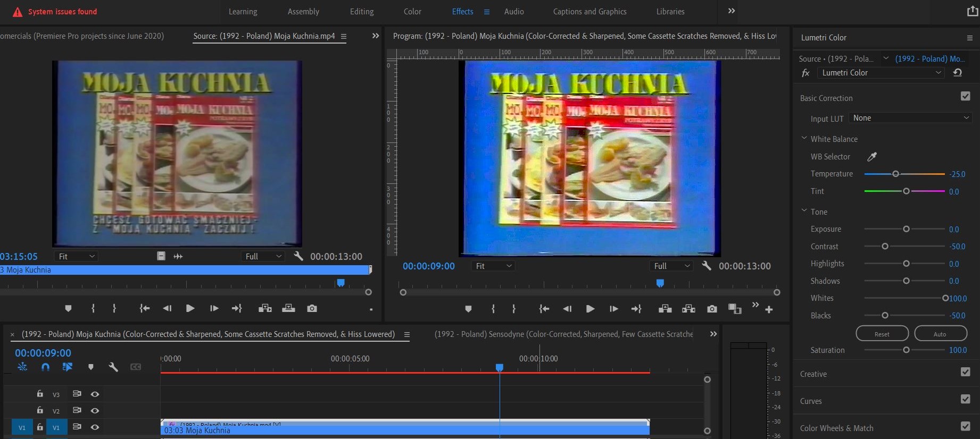980x439 pixels.
Task: Toggle captions track CC button
Action: click(136, 367)
